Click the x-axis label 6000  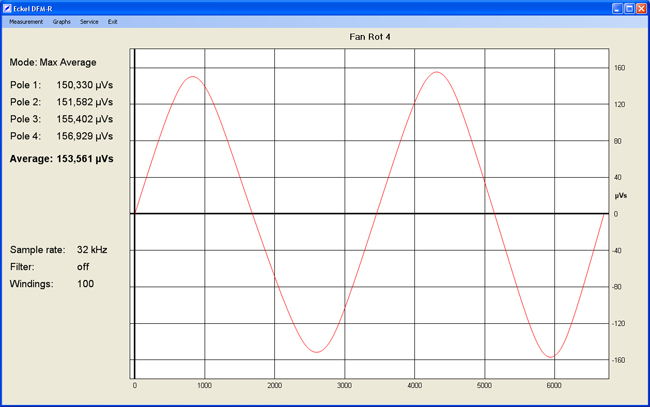[x=554, y=385]
